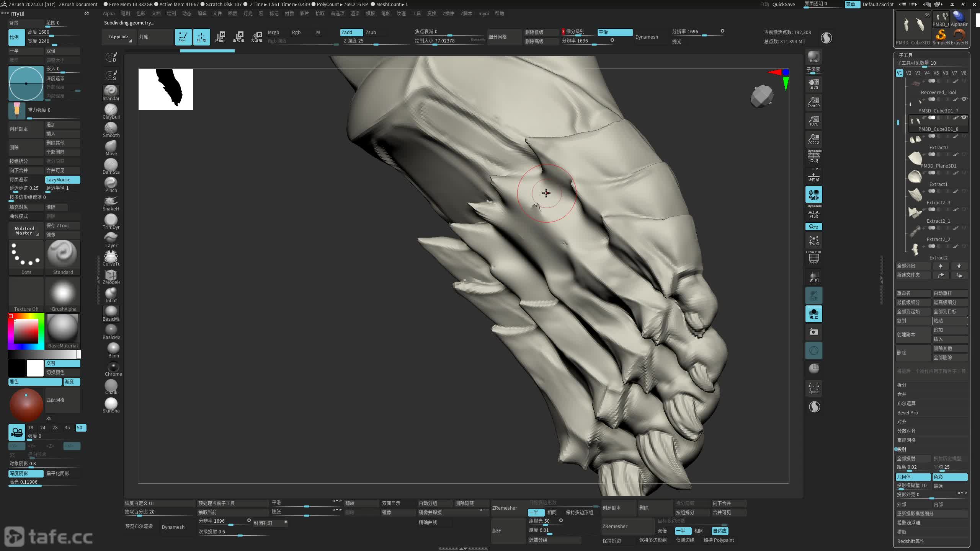Open the 帮助 menu
980x551 pixels.
coord(499,13)
